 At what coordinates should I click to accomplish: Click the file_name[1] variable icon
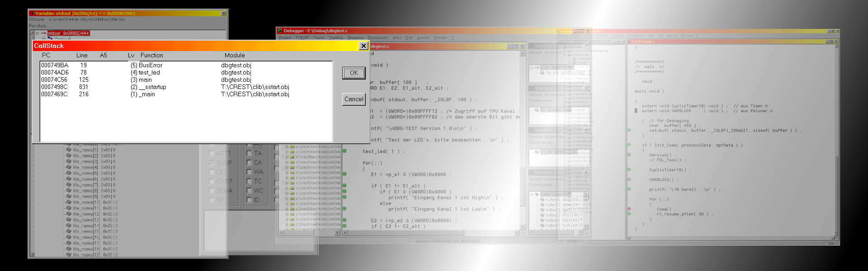pyautogui.click(x=69, y=150)
